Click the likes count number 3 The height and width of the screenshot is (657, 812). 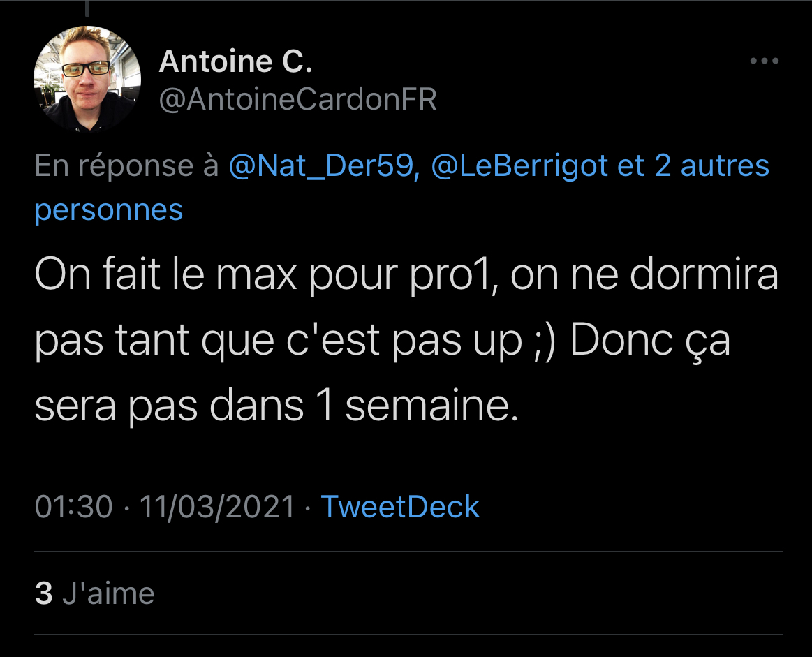click(43, 593)
